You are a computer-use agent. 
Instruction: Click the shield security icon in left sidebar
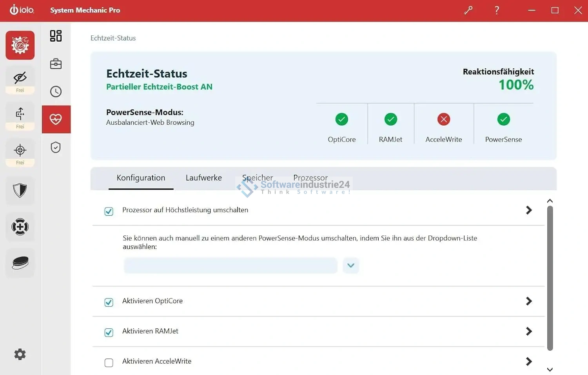tap(20, 191)
